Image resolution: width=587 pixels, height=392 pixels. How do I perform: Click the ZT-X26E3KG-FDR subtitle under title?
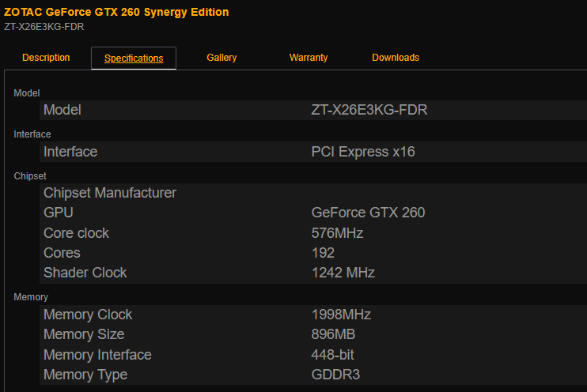pos(44,26)
